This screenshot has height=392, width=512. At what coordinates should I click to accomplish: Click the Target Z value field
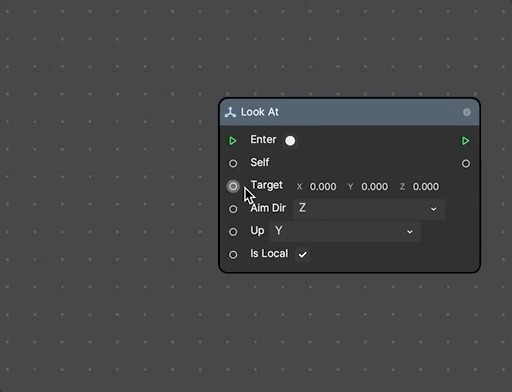426,186
